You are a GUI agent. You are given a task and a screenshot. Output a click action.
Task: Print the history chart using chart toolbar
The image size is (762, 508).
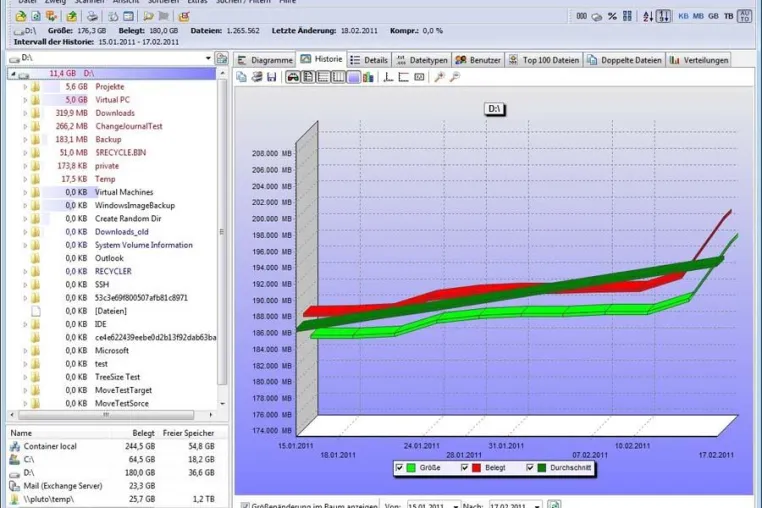[x=257, y=77]
